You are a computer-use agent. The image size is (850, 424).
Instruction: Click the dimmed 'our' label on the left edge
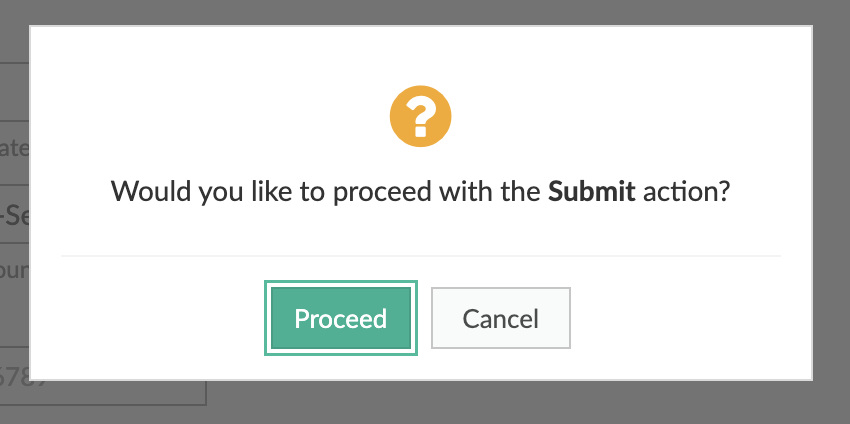tap(14, 270)
